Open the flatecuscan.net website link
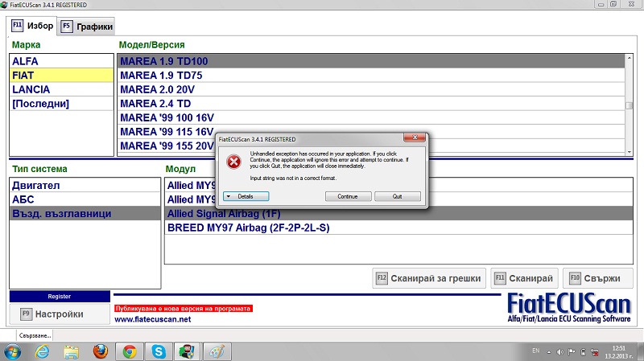 click(153, 319)
